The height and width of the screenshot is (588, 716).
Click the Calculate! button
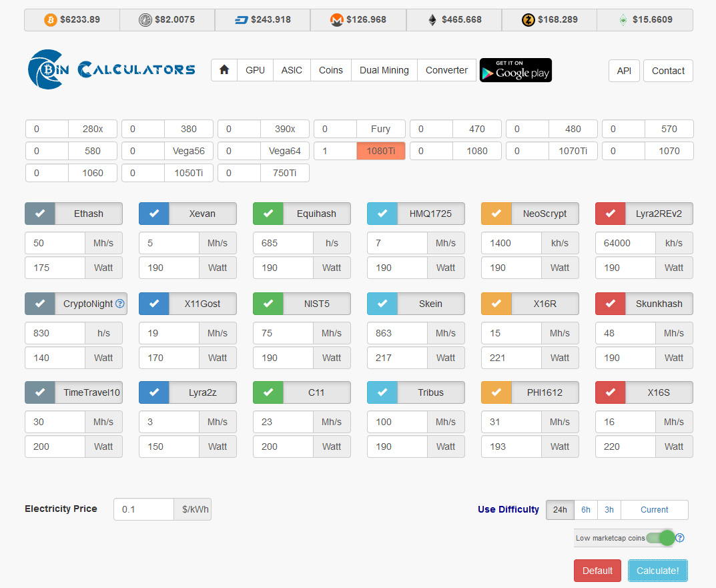(x=657, y=571)
